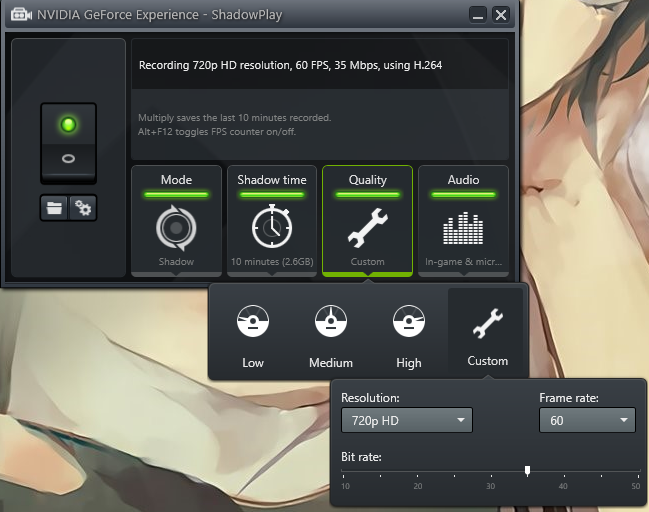The image size is (649, 512).
Task: Click the 'Multiply saves the last 10 minutes' hint
Action: coord(234,118)
